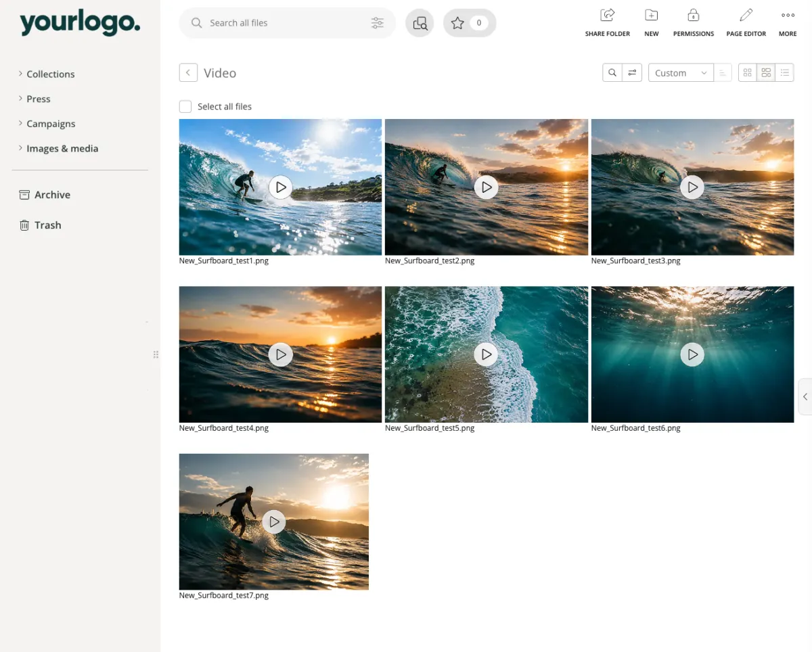Click the New_Surfboard_test7.png file name

[x=224, y=596]
